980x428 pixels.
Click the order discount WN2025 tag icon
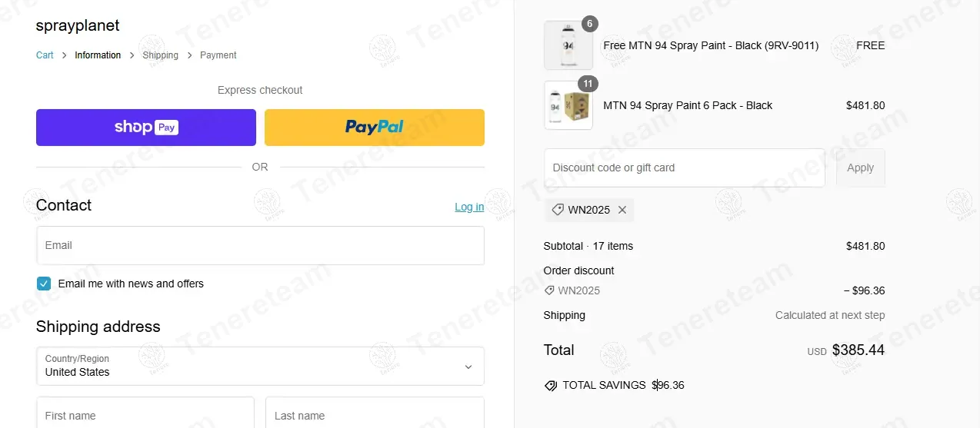click(x=549, y=290)
